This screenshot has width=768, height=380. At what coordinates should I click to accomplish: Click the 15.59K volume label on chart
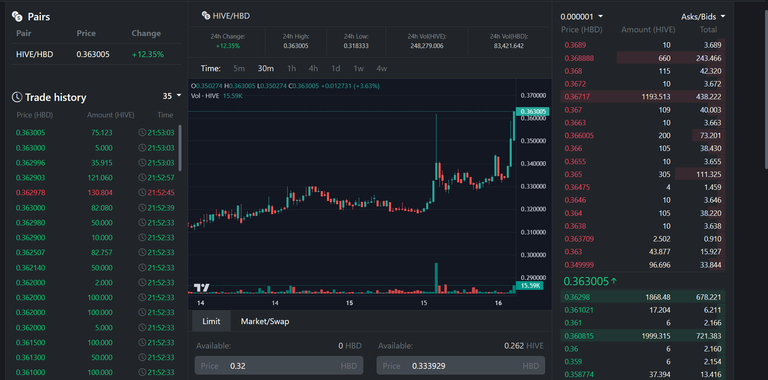530,285
